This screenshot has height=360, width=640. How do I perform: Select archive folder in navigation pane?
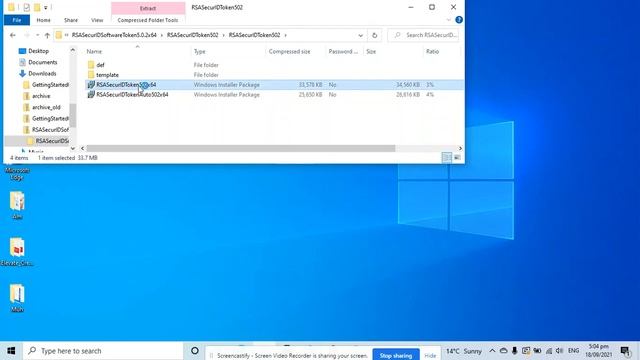pyautogui.click(x=41, y=96)
